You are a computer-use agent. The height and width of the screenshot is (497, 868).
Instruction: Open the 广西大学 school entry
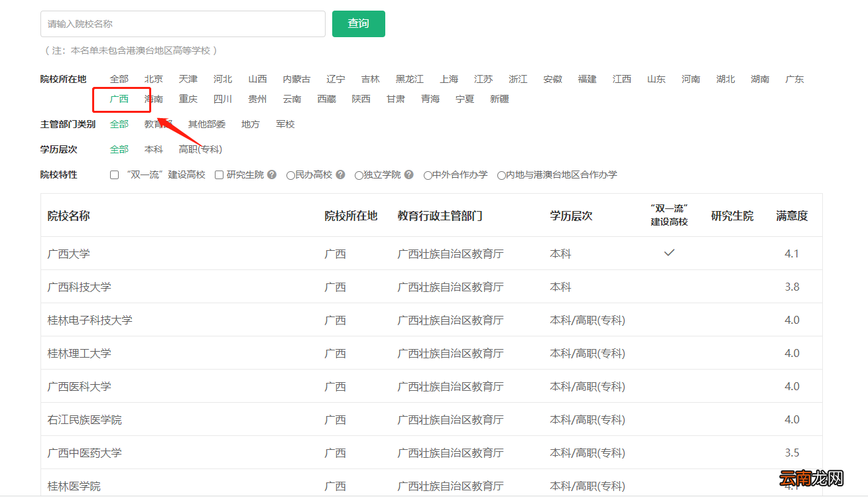click(x=69, y=253)
